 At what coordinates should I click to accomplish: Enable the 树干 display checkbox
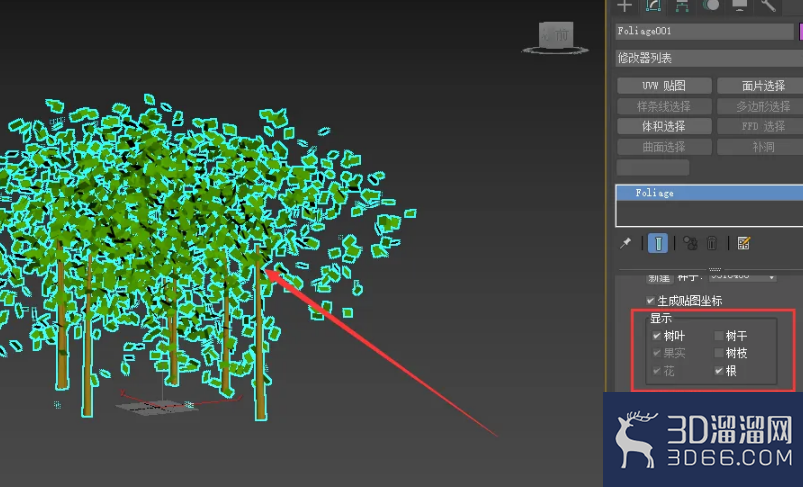click(x=719, y=336)
